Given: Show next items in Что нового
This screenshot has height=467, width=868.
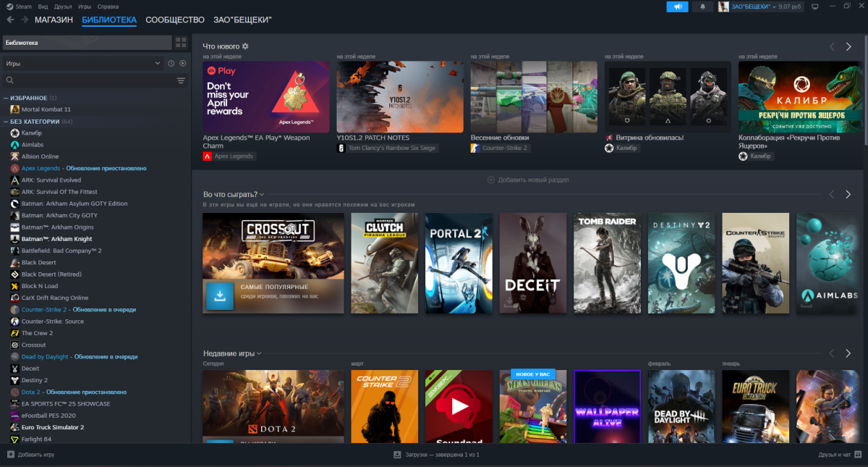Looking at the screenshot, I should 848,46.
